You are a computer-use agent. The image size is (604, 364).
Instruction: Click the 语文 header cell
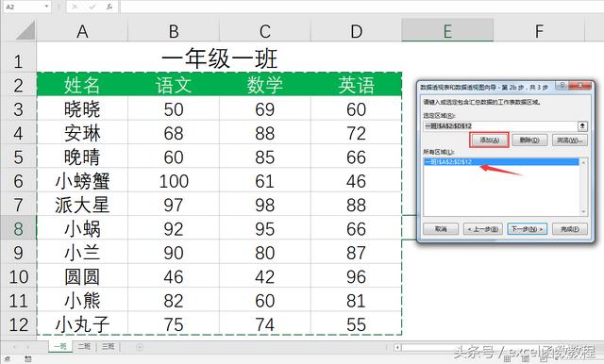coord(174,85)
